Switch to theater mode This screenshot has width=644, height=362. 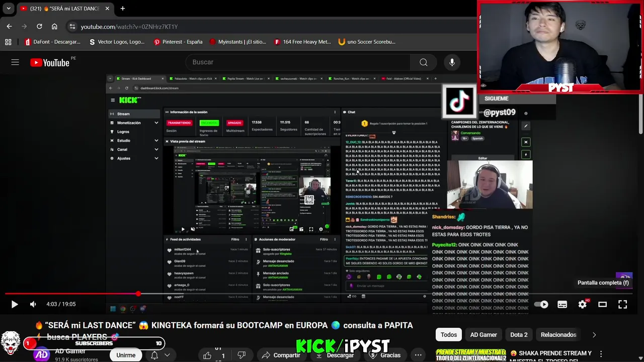[x=602, y=304]
